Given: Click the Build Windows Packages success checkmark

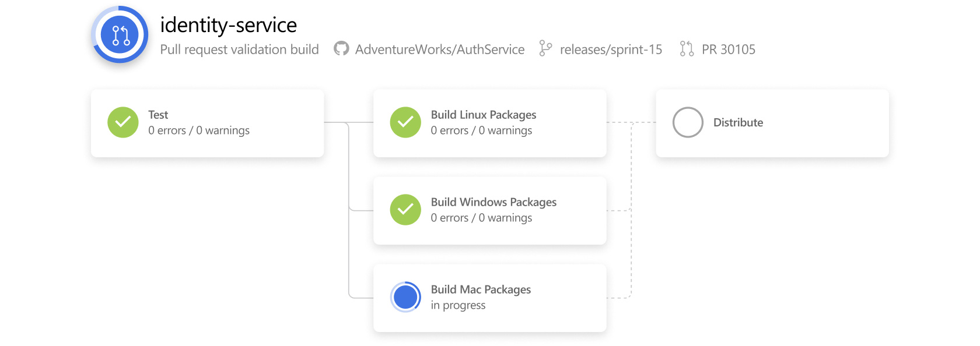Looking at the screenshot, I should click(x=405, y=210).
